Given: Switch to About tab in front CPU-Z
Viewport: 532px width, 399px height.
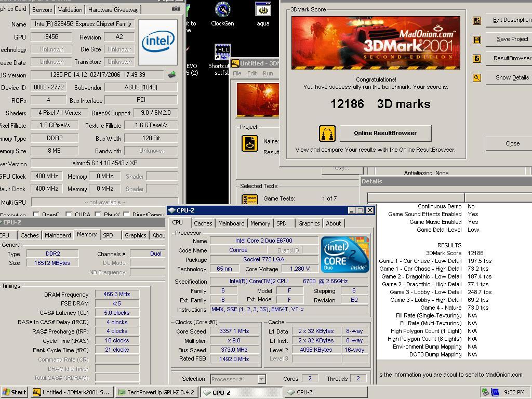Looking at the screenshot, I should pos(334,223).
